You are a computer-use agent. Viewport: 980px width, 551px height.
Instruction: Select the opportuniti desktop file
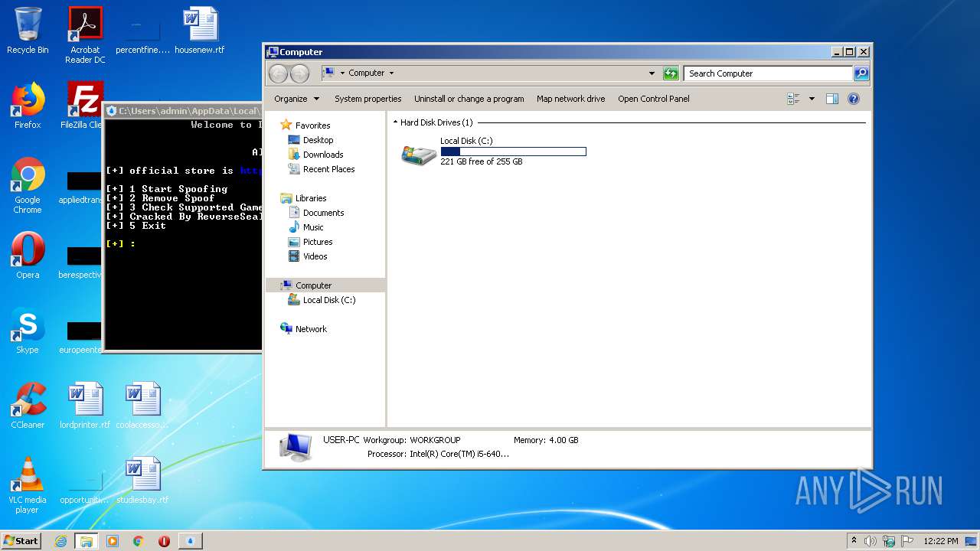(x=85, y=485)
